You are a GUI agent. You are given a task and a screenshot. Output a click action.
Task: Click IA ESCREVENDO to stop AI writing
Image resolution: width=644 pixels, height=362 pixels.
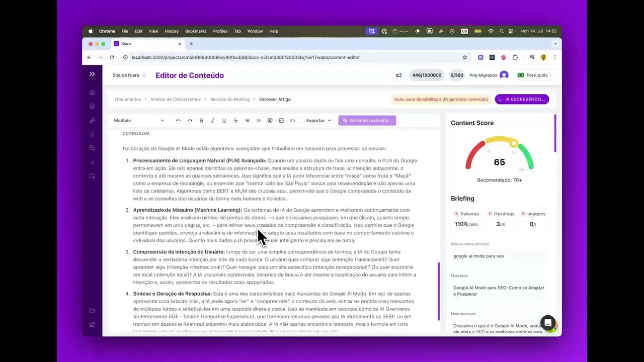[522, 99]
